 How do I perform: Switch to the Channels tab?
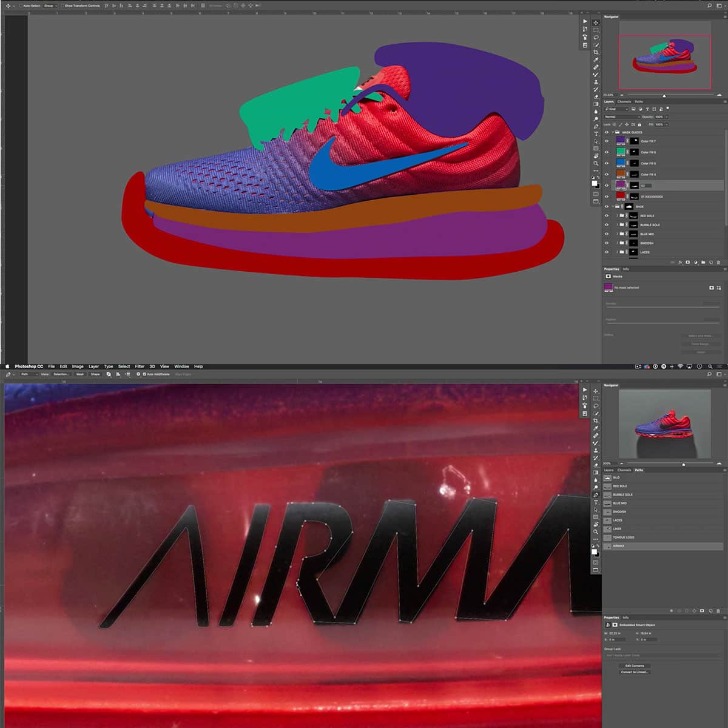tap(624, 101)
